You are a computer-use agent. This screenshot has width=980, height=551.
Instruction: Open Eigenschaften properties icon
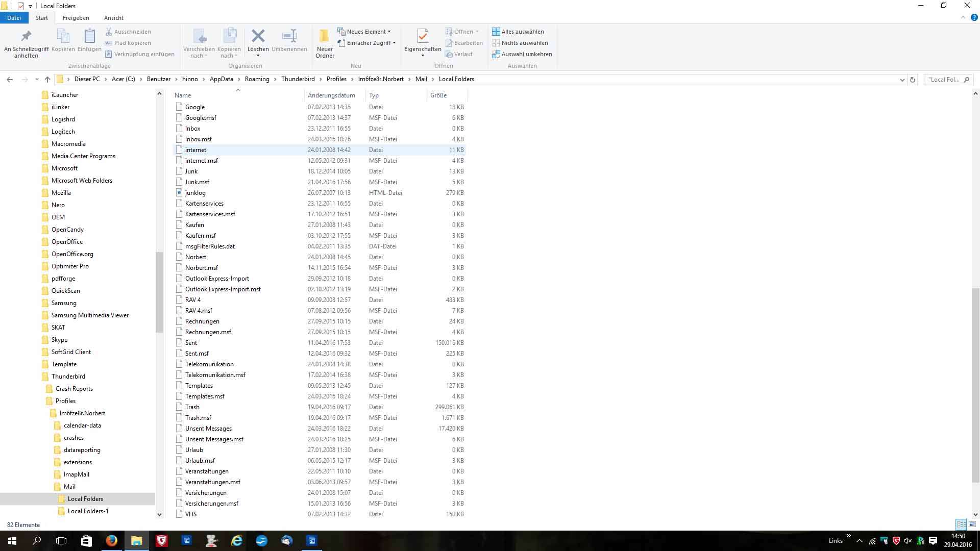coord(423,37)
